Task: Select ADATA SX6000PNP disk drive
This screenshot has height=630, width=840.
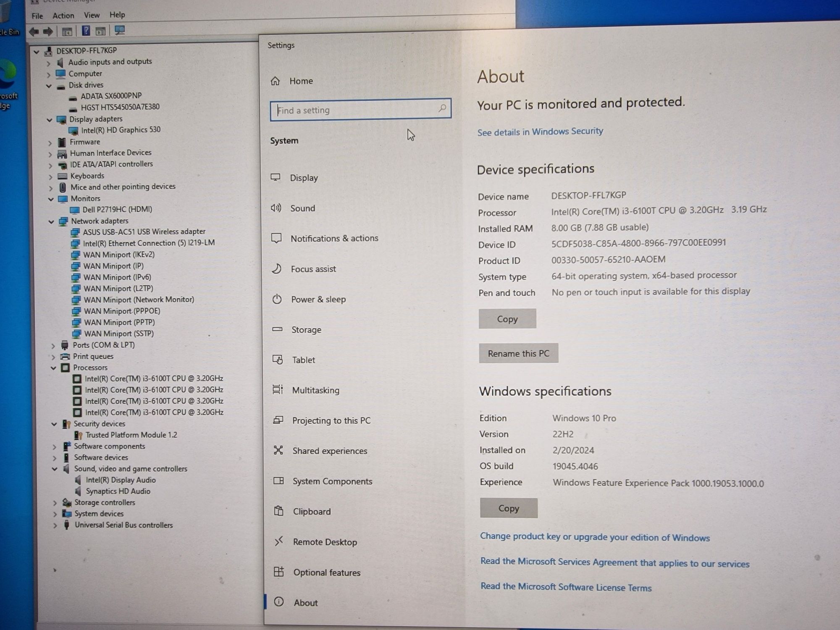Action: pos(111,96)
